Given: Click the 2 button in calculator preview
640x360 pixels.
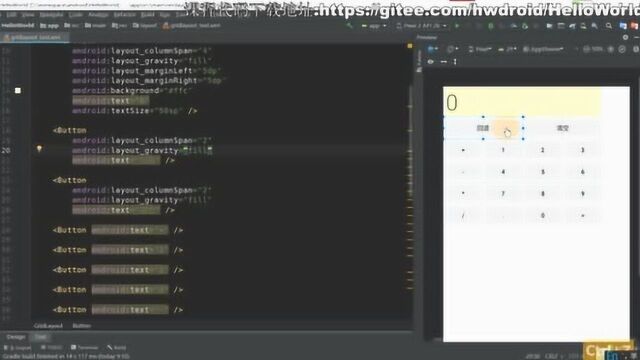Looking at the screenshot, I should [x=542, y=150].
